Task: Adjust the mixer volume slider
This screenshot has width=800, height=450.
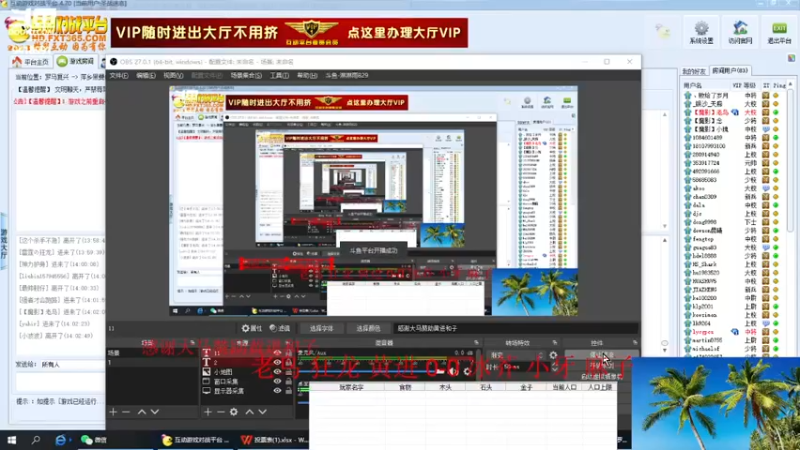Action: [370, 371]
